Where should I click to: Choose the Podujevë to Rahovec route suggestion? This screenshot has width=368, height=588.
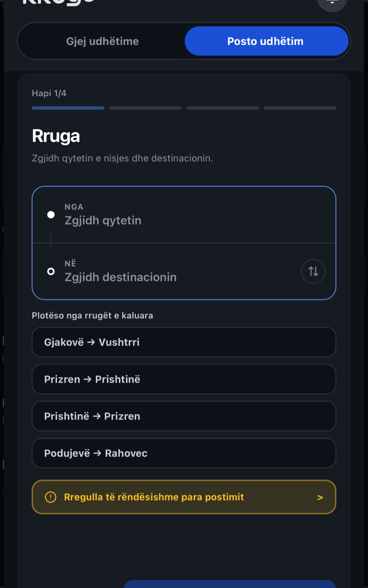coord(184,453)
